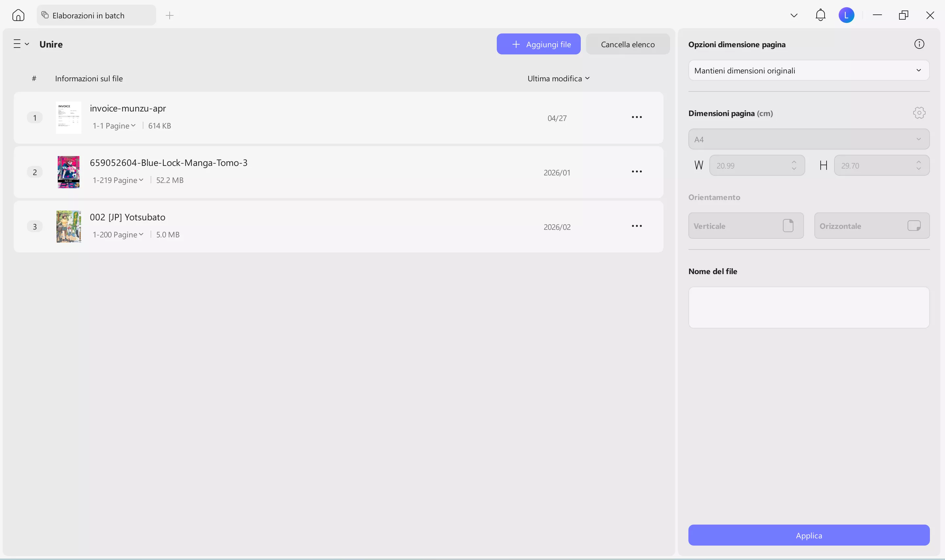Restore down the application window
The width and height of the screenshot is (945, 560).
click(903, 15)
